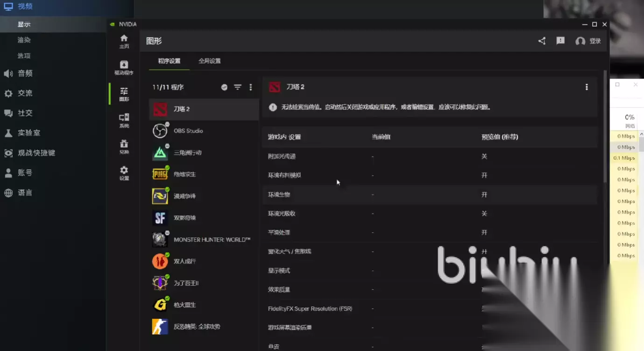Click the 附加光传递 setting row
644x351 pixels.
(x=430, y=157)
